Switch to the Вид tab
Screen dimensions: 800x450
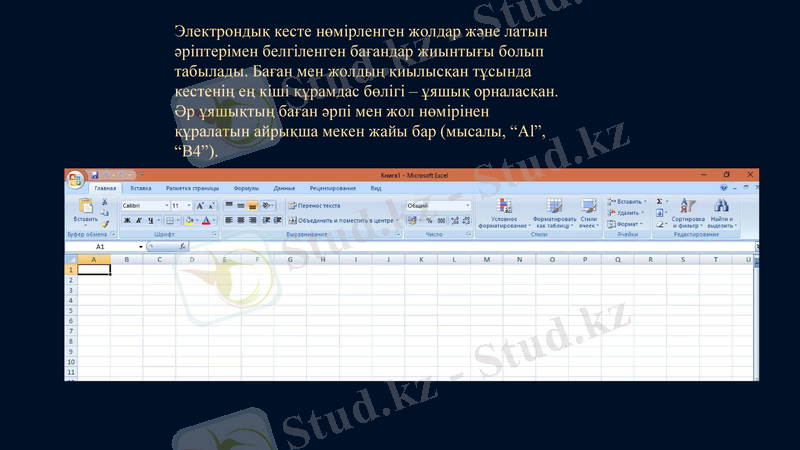click(376, 188)
